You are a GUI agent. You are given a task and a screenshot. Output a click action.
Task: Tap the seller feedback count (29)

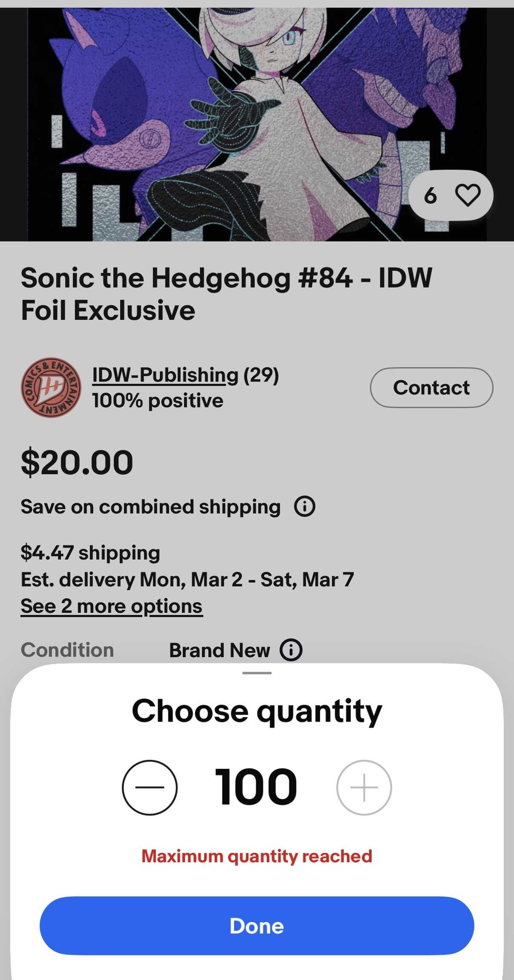click(261, 375)
